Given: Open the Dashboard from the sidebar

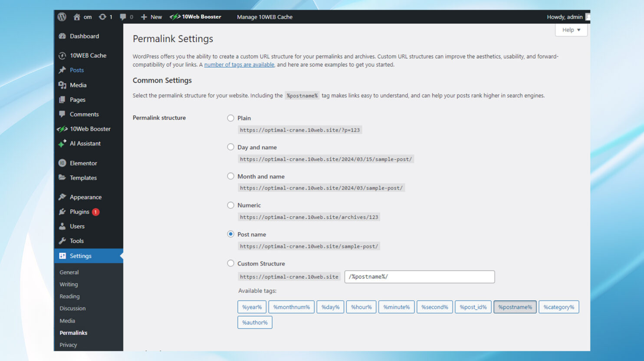Looking at the screenshot, I should (84, 36).
